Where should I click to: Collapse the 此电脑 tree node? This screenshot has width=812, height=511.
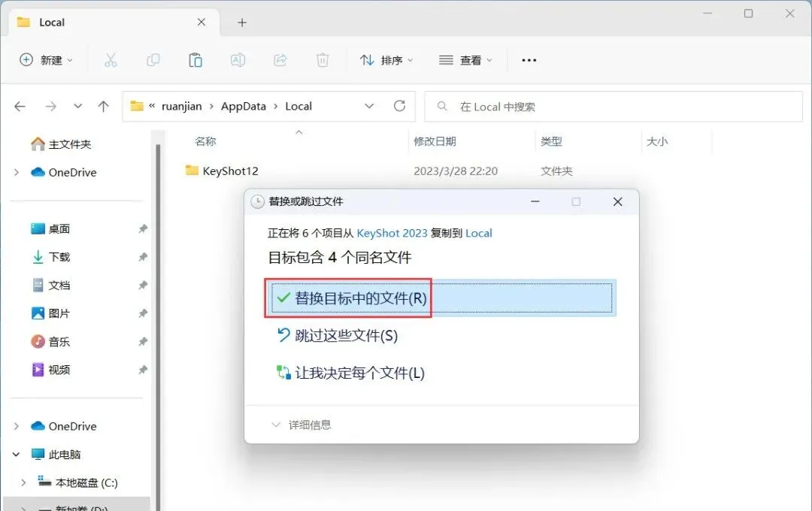pyautogui.click(x=16, y=455)
